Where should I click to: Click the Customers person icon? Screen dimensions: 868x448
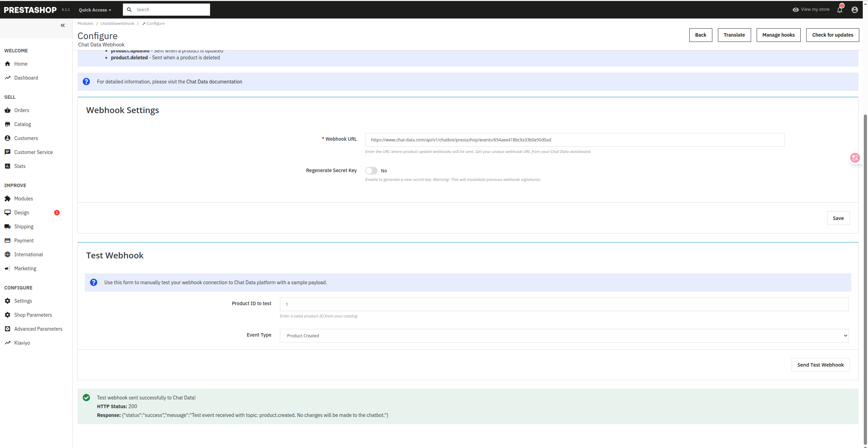pyautogui.click(x=8, y=138)
